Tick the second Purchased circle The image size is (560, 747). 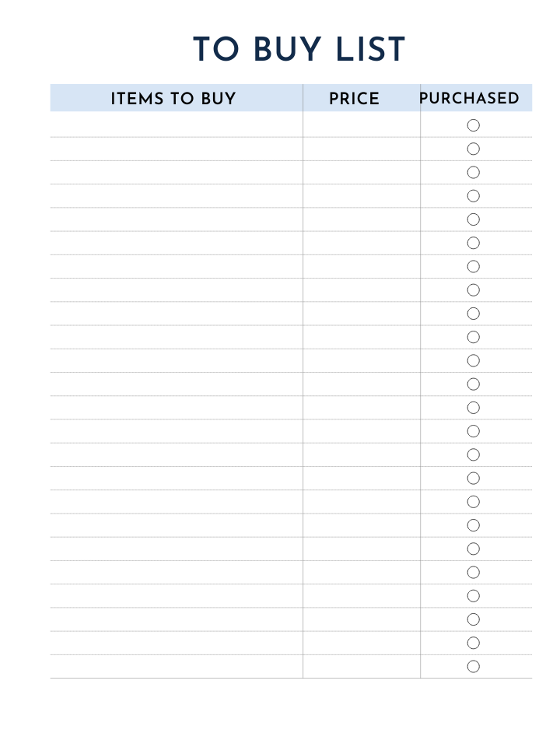[x=473, y=149]
